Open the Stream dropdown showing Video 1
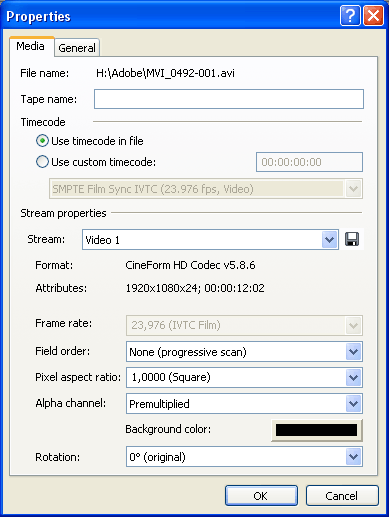 pos(210,239)
